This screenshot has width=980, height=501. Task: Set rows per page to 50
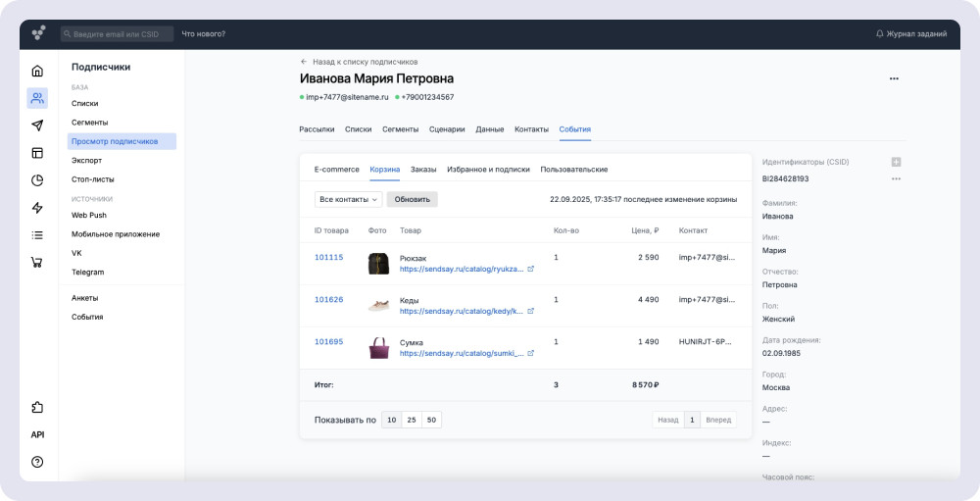pyautogui.click(x=431, y=420)
